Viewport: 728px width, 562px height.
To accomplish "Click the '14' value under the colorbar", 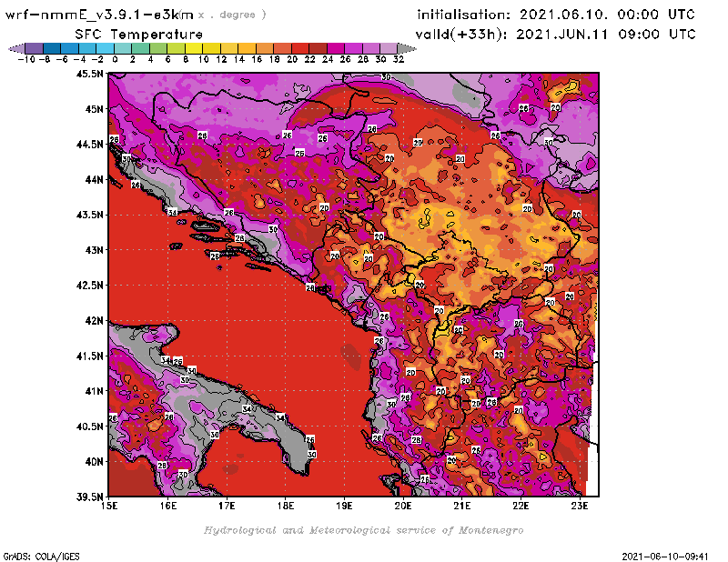I will pos(239,59).
